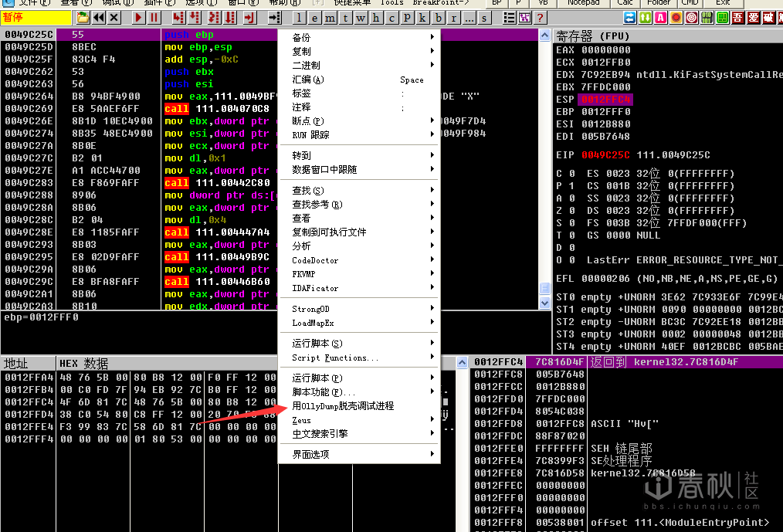Expand the 查找(S) submenu arrow

click(432, 190)
